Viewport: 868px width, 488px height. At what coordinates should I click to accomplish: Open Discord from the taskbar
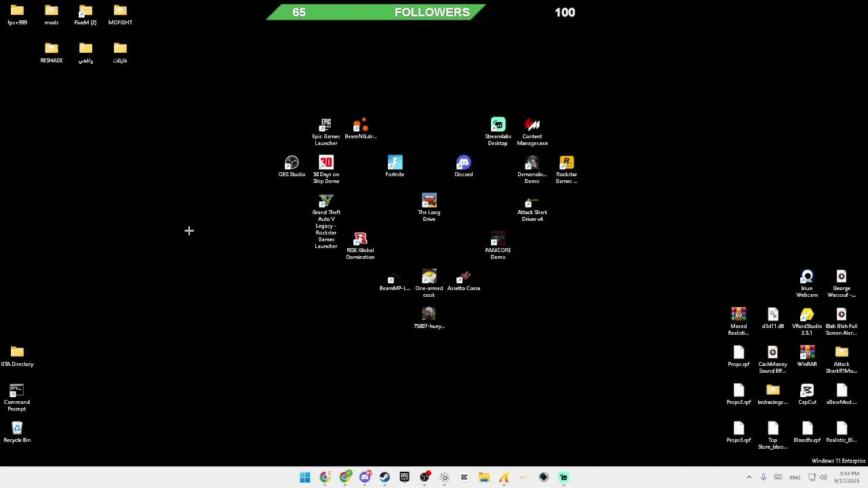point(365,477)
